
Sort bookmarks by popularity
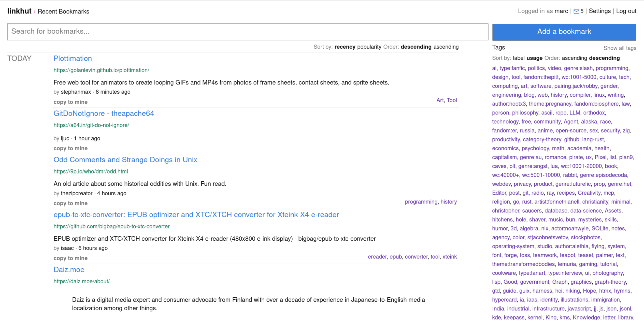(x=369, y=47)
